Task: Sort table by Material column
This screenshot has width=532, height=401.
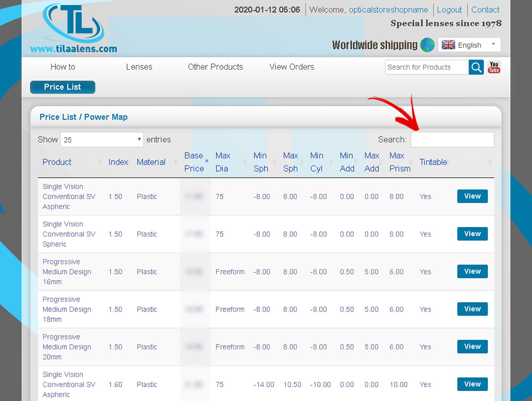Action: click(x=151, y=162)
